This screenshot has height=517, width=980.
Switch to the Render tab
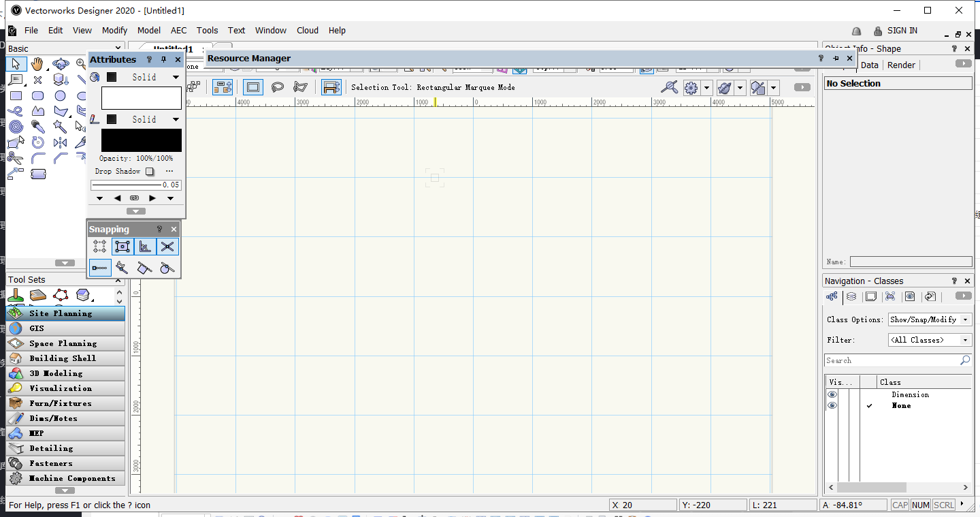pyautogui.click(x=901, y=65)
